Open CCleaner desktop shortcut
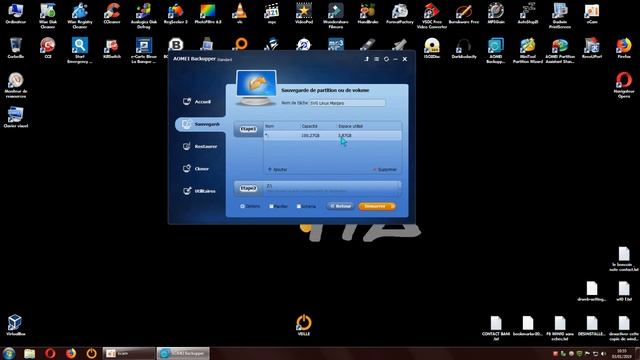Screen dimensions: 640x360 tap(112, 13)
